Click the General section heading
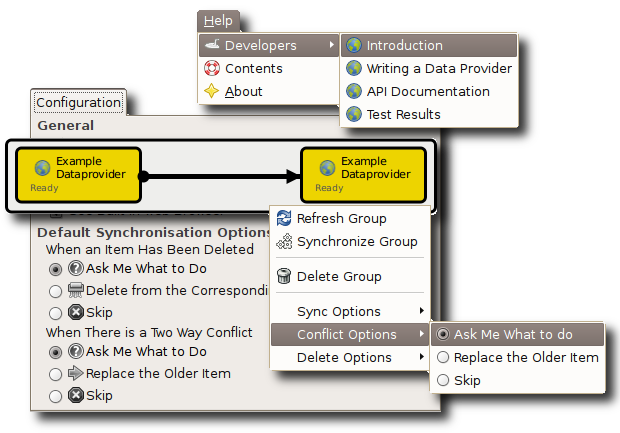 point(66,125)
